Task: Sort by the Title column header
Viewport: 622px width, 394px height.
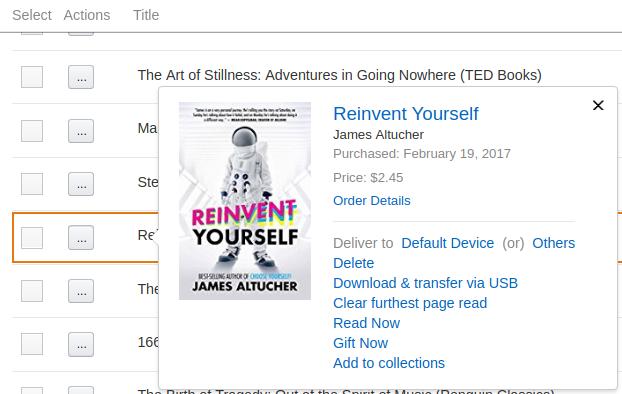Action: [x=146, y=15]
